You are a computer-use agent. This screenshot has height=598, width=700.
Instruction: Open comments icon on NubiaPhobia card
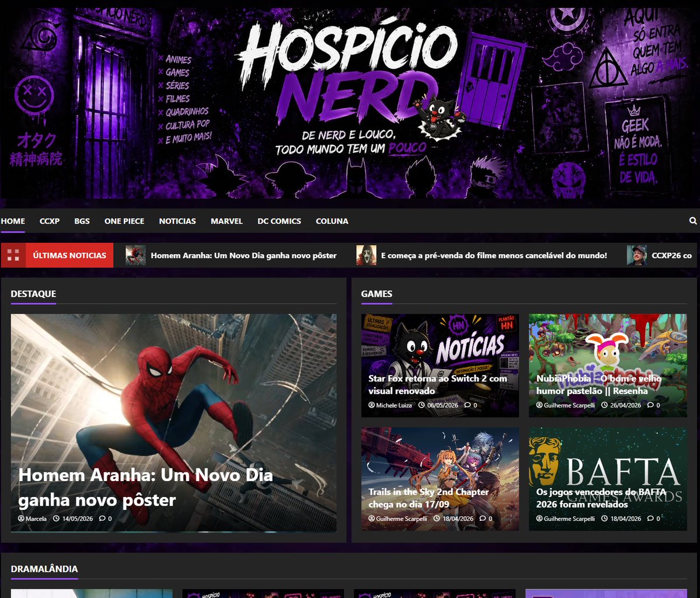coord(650,405)
